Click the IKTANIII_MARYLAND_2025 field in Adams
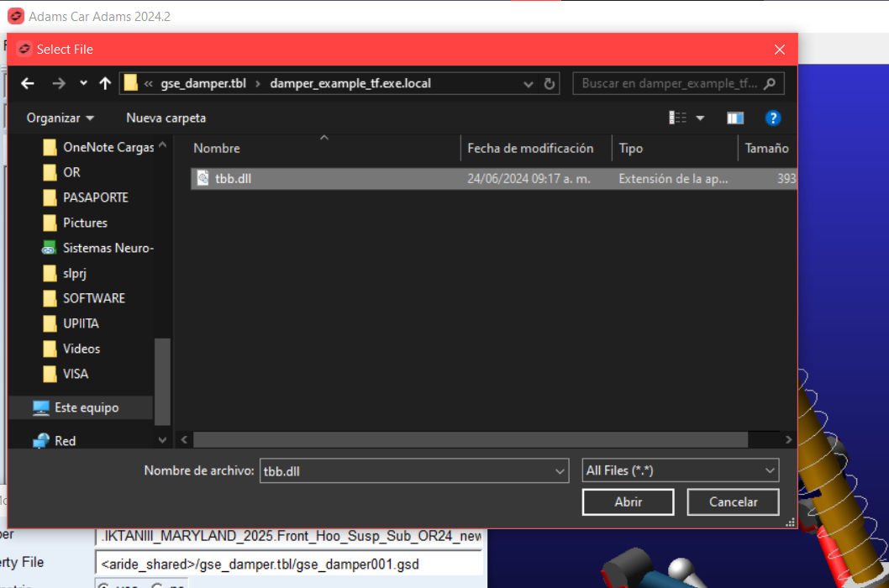 289,537
